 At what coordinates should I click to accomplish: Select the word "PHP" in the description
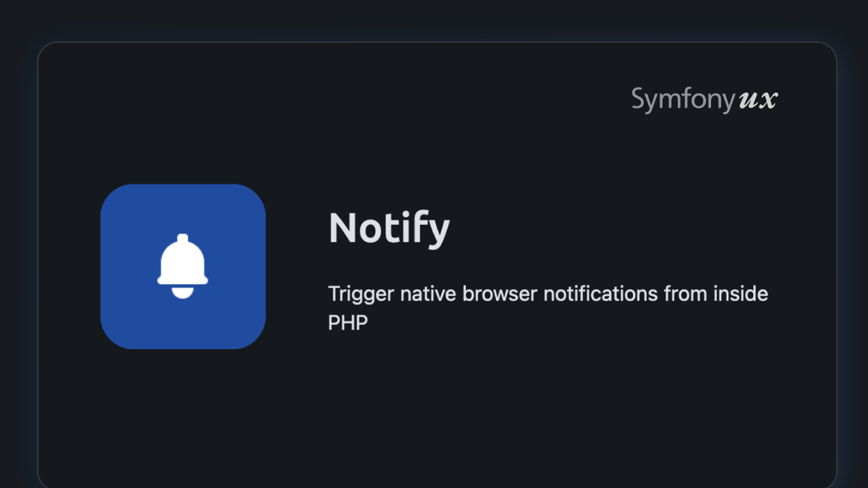348,322
